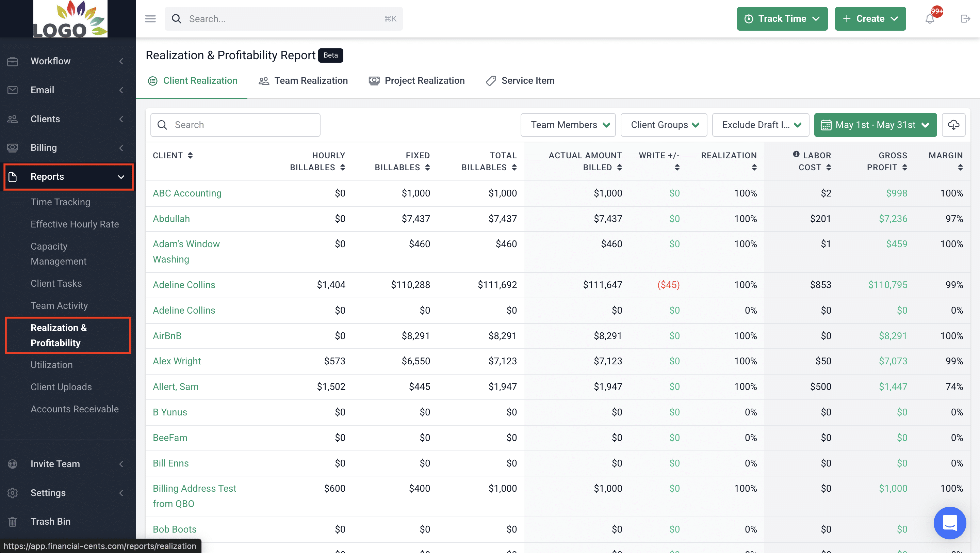Expand the Exclude Draft Invoices dropdown
The width and height of the screenshot is (980, 553).
click(x=760, y=124)
